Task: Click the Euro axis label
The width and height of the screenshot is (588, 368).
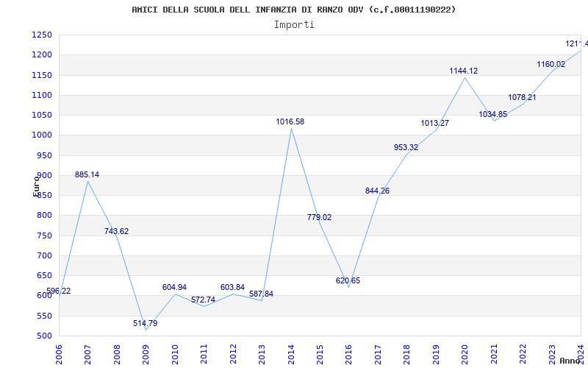Action: click(x=36, y=185)
